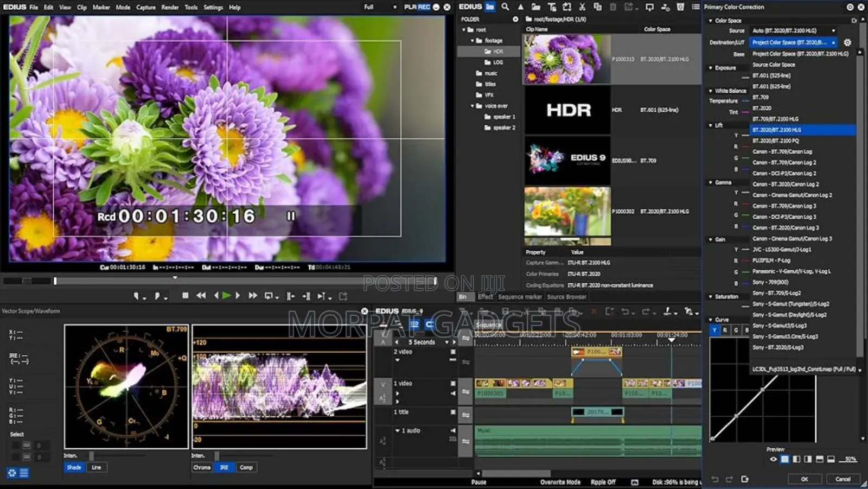
Task: Toggle Line mode on the vectorscope
Action: click(96, 467)
